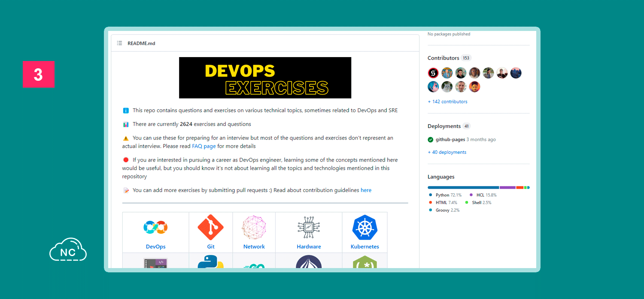
Task: Click the blue info emoji in README
Action: pyautogui.click(x=126, y=110)
